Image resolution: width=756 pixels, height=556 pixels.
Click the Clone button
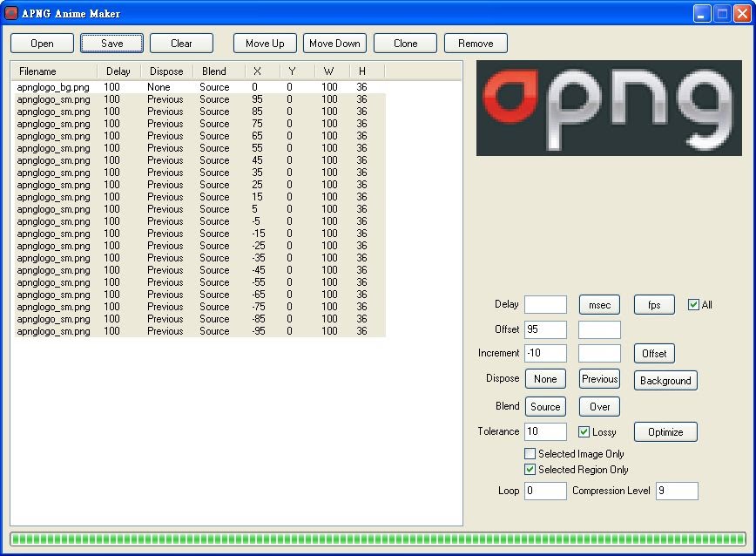pyautogui.click(x=405, y=44)
